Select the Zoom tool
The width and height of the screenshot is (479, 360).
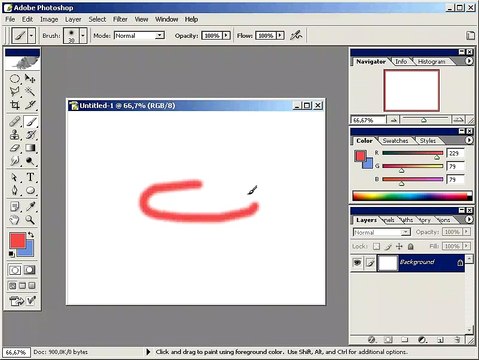click(30, 220)
